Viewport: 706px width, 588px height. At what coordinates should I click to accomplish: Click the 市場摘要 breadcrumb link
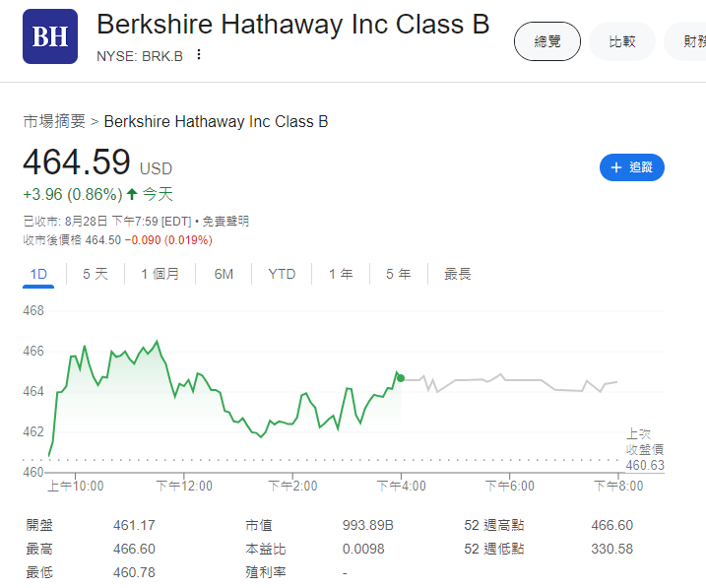(x=54, y=122)
